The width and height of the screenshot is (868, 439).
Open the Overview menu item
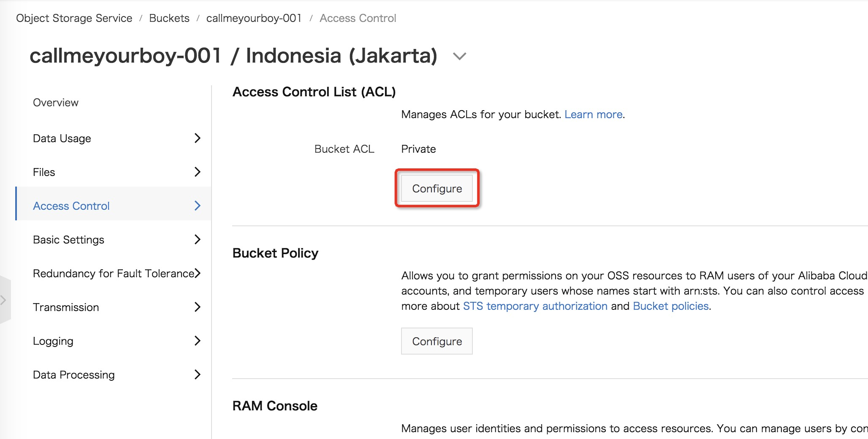(x=56, y=103)
